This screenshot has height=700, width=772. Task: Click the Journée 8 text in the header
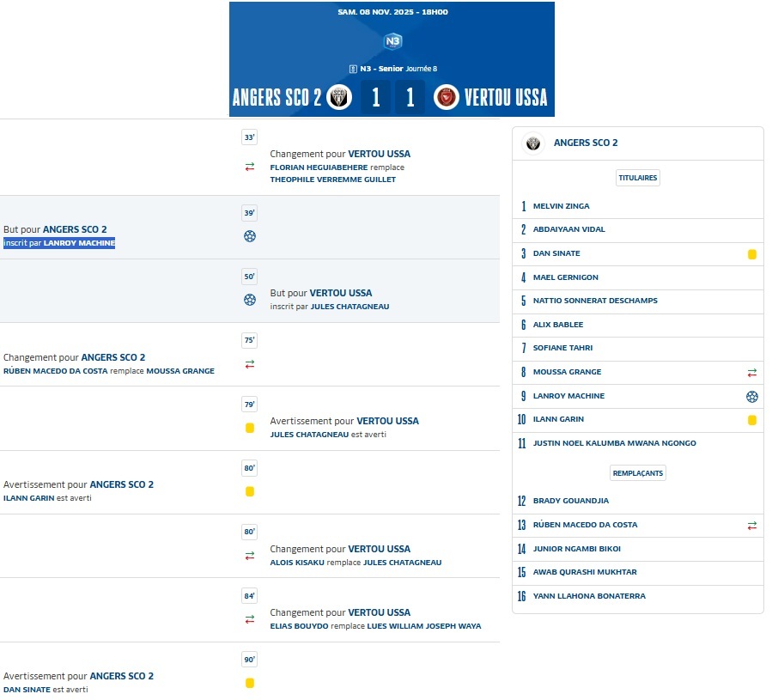pyautogui.click(x=422, y=69)
